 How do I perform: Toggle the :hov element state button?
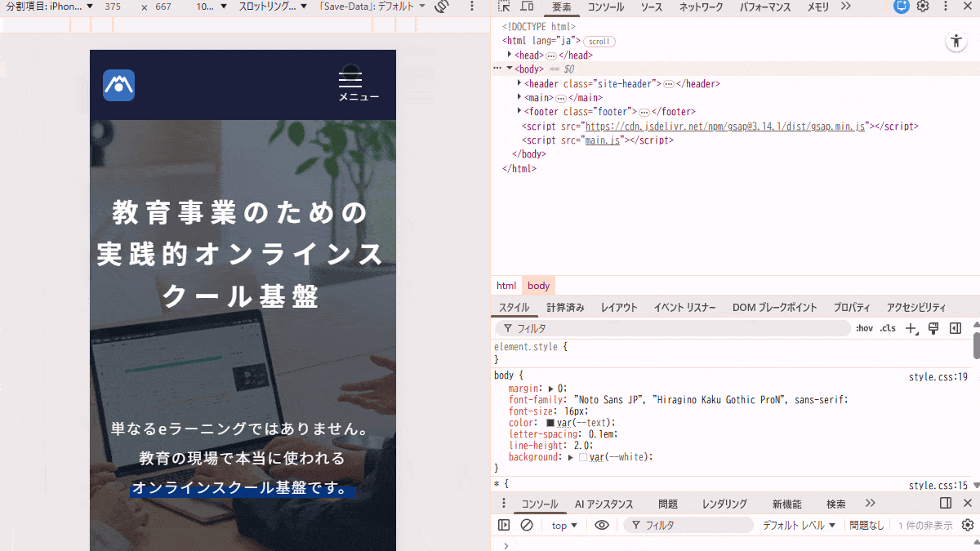click(864, 328)
